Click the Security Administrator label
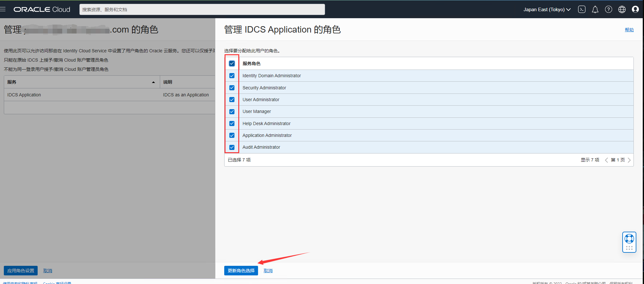644x284 pixels. [264, 88]
